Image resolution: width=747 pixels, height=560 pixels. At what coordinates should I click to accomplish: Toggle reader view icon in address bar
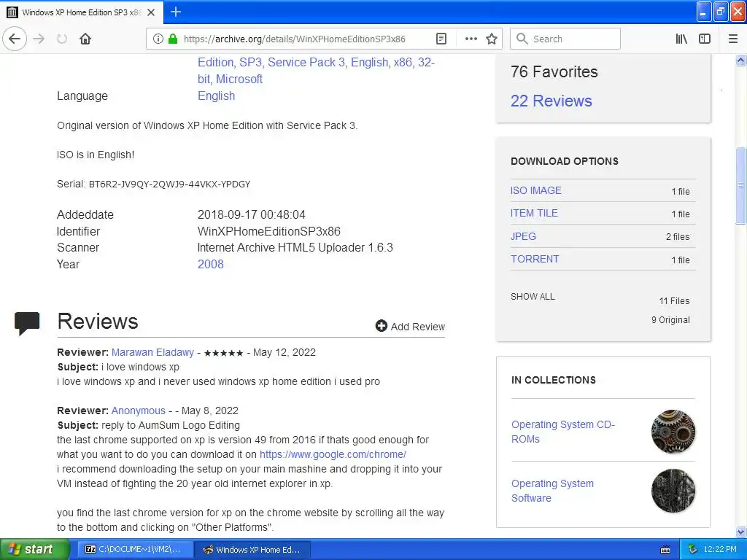point(441,39)
